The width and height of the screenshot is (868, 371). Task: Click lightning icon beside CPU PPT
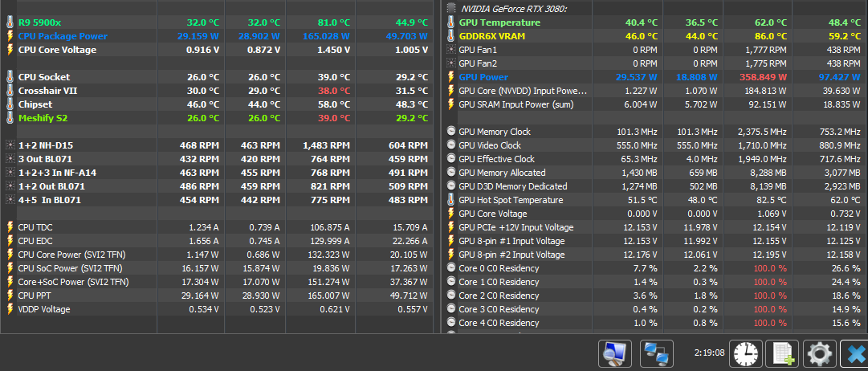10,296
